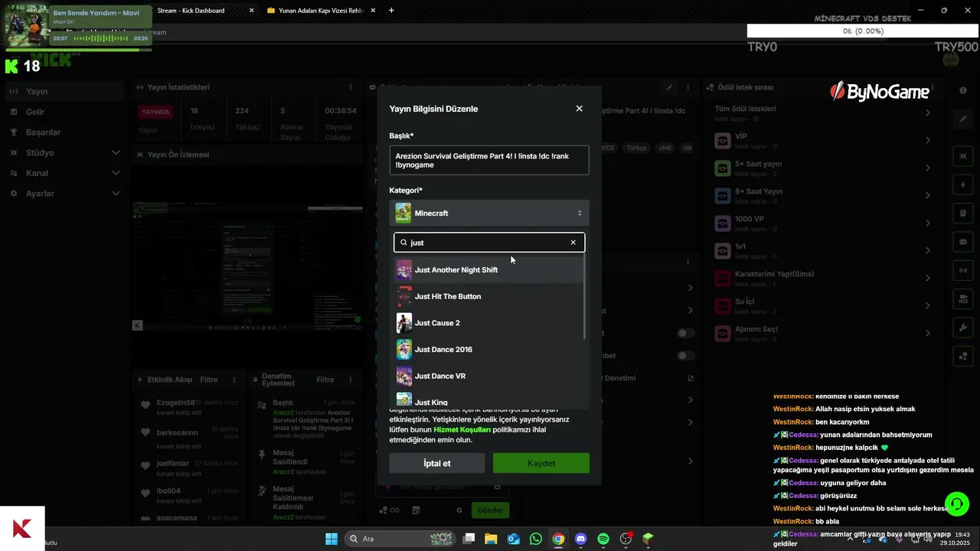Open the chat shop icon
This screenshot has height=551, width=980.
pyautogui.click(x=416, y=510)
